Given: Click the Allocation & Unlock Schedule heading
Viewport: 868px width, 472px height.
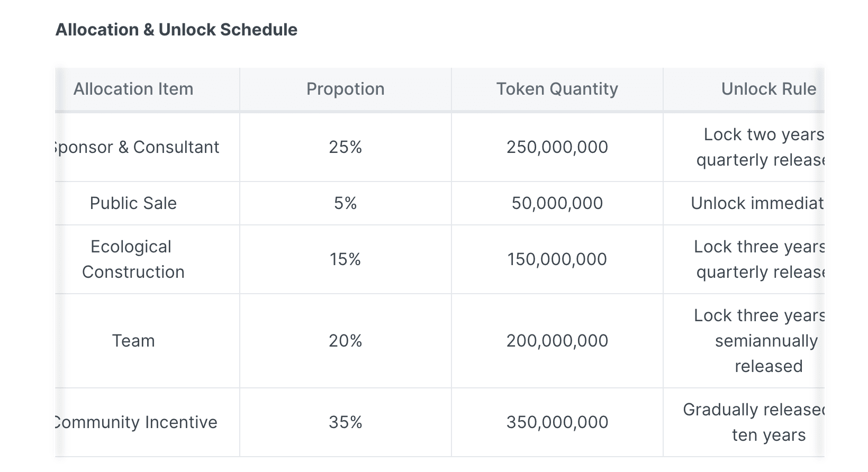Looking at the screenshot, I should pyautogui.click(x=176, y=30).
